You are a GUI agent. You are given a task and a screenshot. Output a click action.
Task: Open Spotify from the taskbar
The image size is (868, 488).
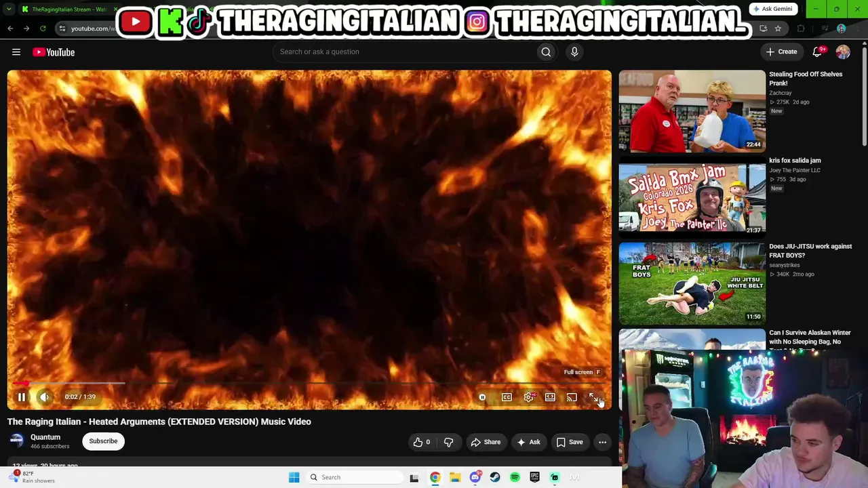[x=515, y=477]
